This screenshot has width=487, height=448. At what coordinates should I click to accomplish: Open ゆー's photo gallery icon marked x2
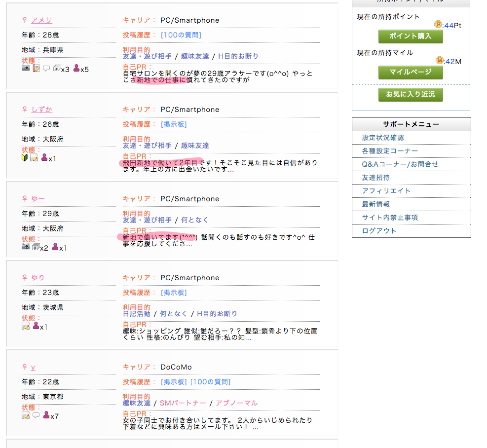point(36,247)
